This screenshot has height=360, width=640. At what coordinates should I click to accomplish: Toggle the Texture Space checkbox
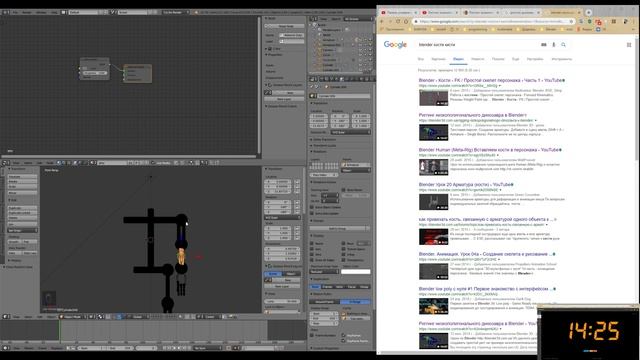[344, 249]
